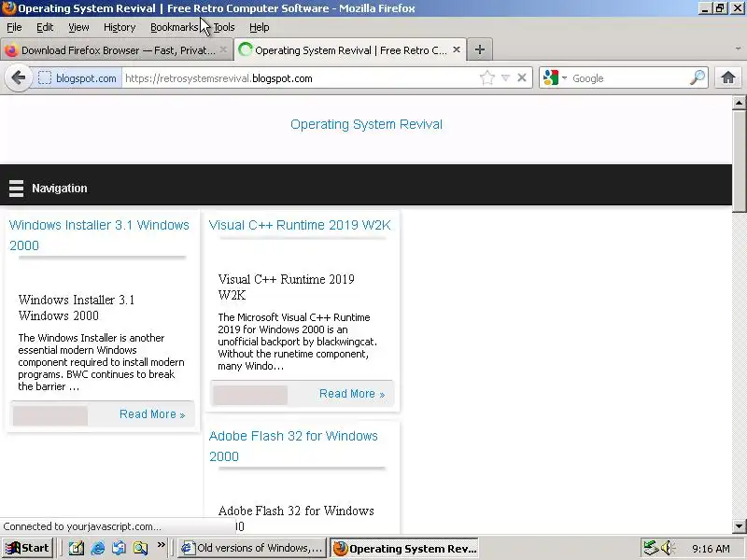Launch Internet Explorer from quick launch
The width and height of the screenshot is (747, 560).
coord(98,548)
